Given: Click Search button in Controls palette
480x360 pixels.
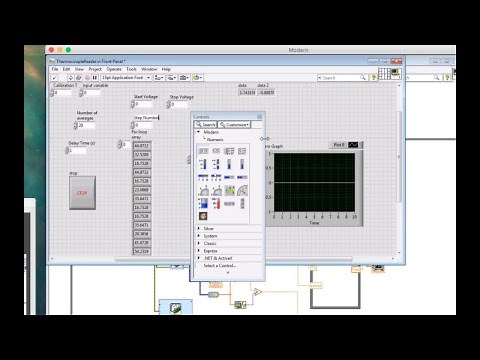Looking at the screenshot, I should click(x=206, y=125).
